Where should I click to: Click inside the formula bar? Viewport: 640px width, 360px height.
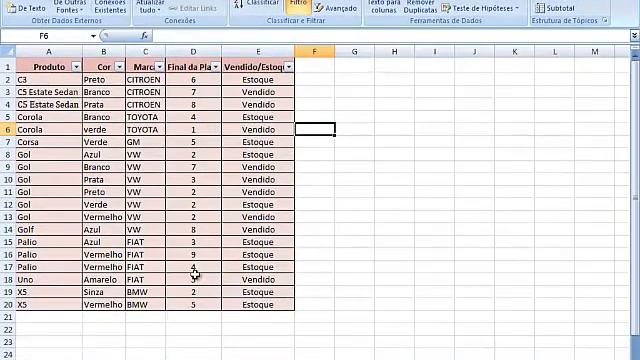(x=391, y=36)
